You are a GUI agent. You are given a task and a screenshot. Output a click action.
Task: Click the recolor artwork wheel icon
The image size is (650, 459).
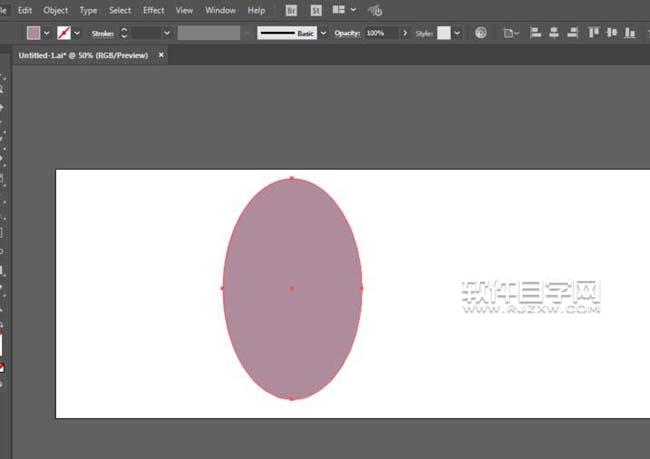click(481, 33)
